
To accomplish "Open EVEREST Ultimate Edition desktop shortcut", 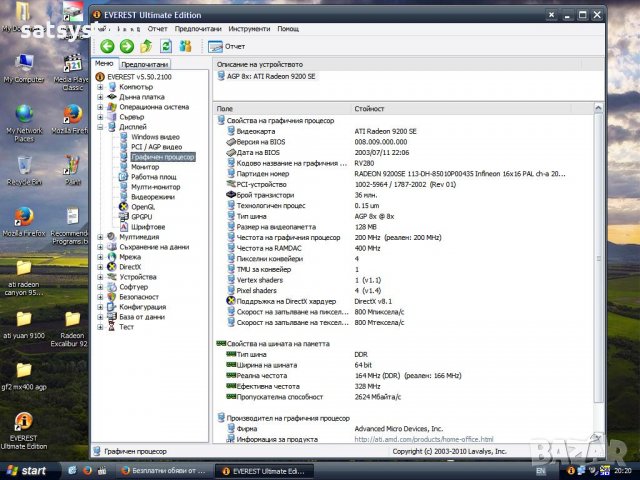I will tap(24, 431).
